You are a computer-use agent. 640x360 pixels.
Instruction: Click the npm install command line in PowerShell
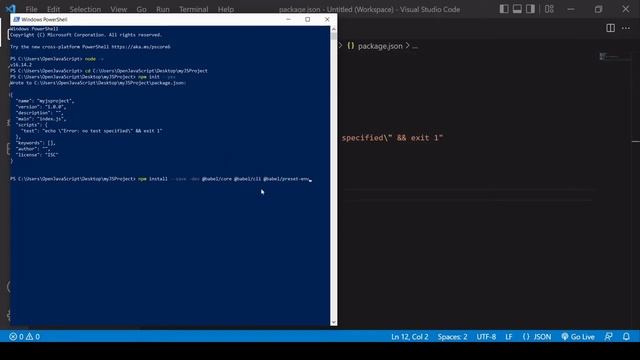point(161,179)
